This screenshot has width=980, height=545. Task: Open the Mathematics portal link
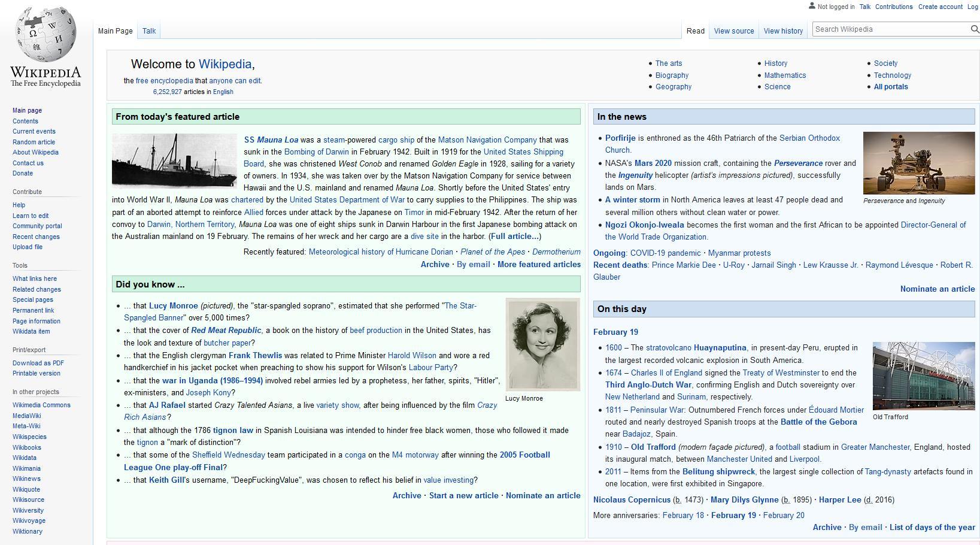tap(785, 75)
